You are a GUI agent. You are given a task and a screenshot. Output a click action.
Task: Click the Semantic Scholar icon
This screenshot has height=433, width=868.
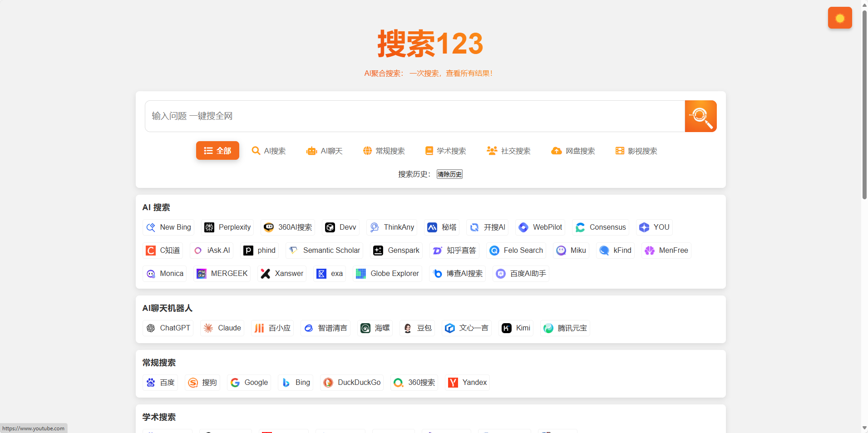[294, 251]
